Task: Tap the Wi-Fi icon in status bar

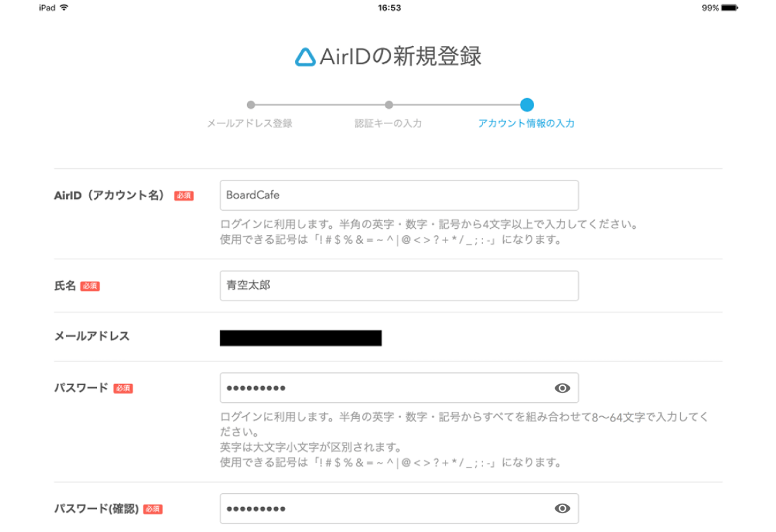Action: (64, 8)
